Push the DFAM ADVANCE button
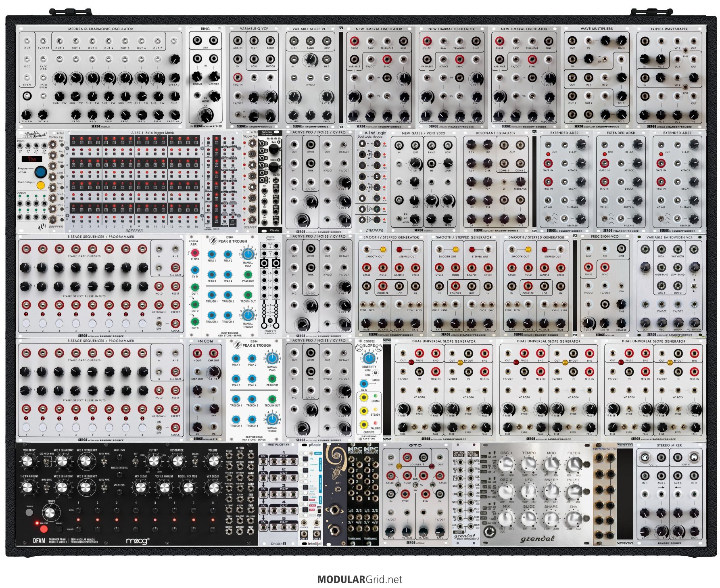Image resolution: width=720 pixels, height=588 pixels. pos(59,529)
